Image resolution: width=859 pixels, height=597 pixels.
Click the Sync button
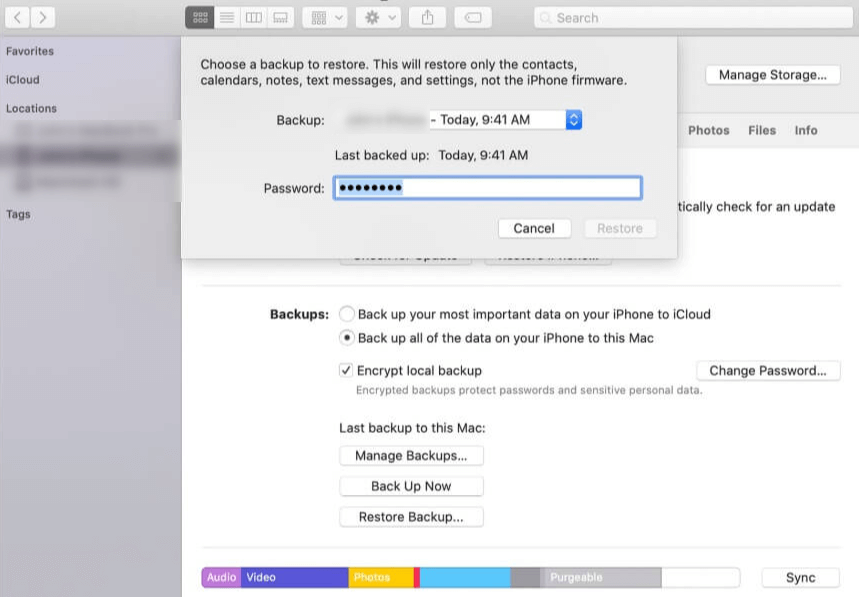800,577
